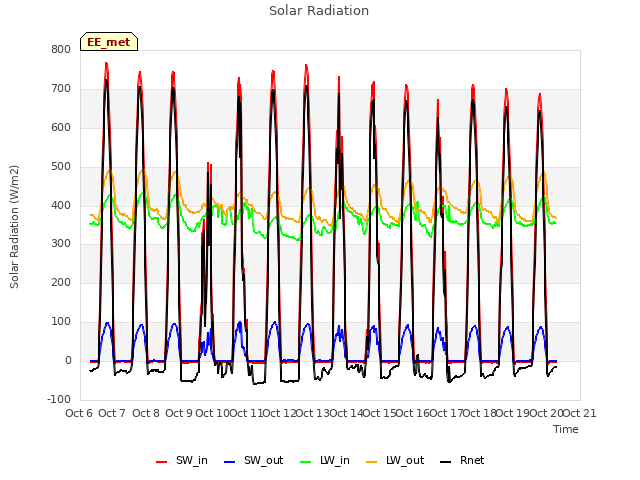640x480 pixels.
Task: Click the Oct 8 x-axis tick label
Action: [146, 413]
